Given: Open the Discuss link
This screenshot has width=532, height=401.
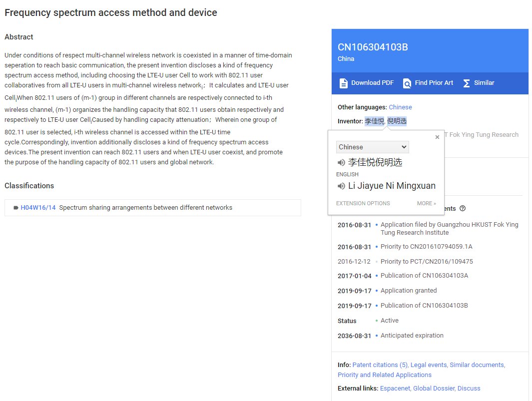Looking at the screenshot, I should (469, 388).
